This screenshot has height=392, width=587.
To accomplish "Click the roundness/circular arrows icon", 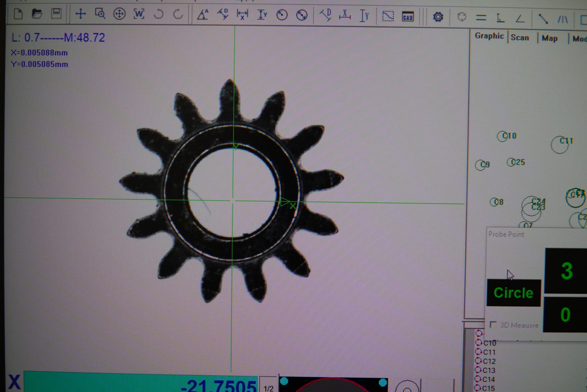I will tap(462, 17).
